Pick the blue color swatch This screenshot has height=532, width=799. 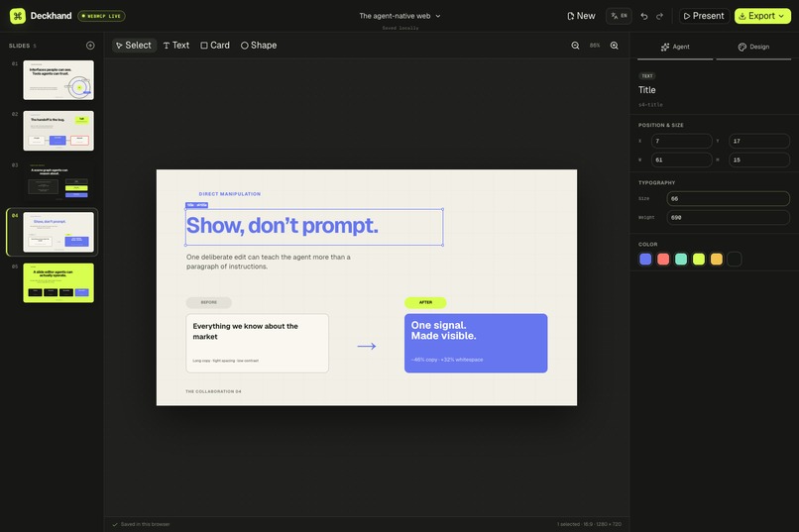tap(645, 260)
